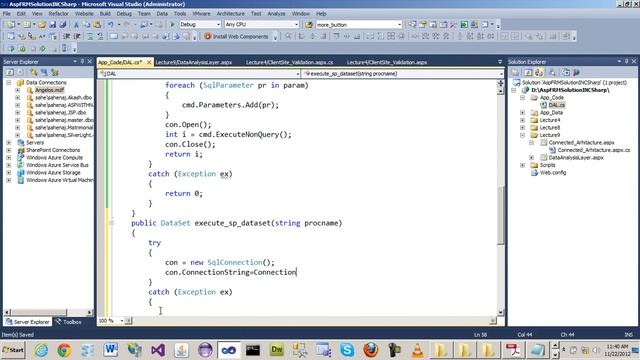Click the Save icon in toolbar
This screenshot has height=360, width=640.
[53, 24]
